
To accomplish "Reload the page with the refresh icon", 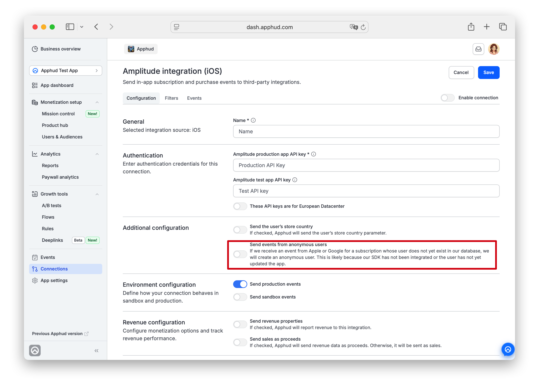I will [363, 27].
